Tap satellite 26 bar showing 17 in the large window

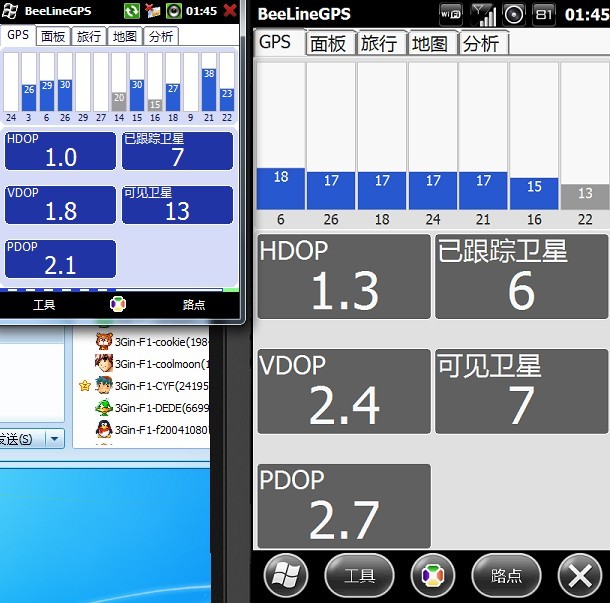(331, 191)
